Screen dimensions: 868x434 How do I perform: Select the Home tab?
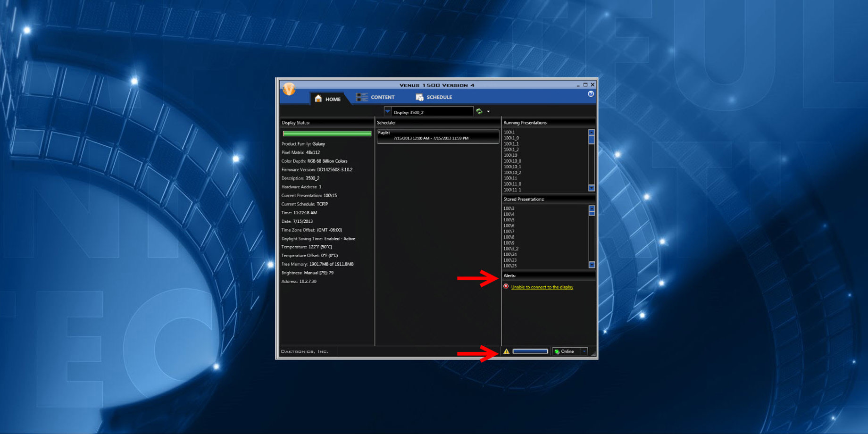point(327,99)
